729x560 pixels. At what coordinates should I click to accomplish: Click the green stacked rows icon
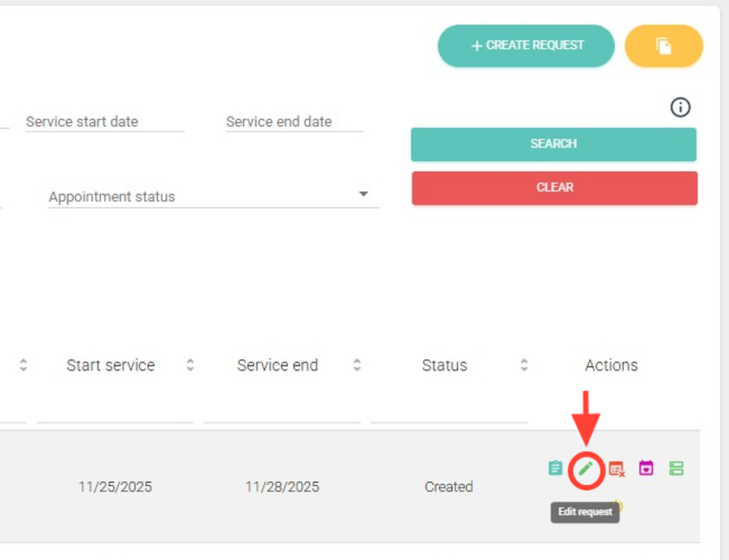coord(676,468)
